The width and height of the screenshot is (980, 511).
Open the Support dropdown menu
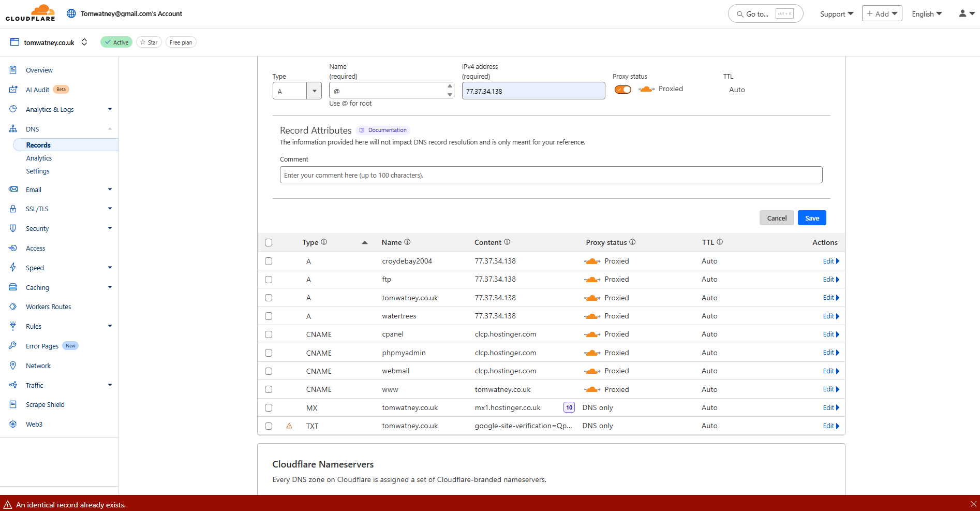point(836,14)
